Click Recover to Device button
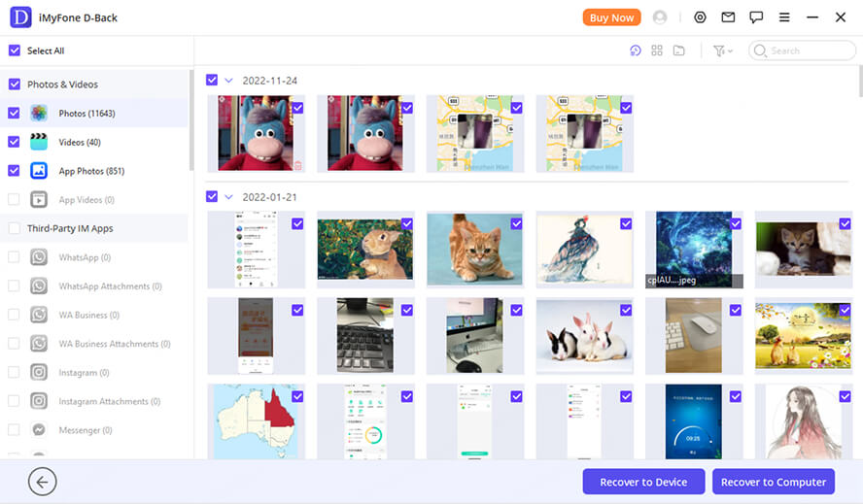The width and height of the screenshot is (863, 504). click(643, 482)
